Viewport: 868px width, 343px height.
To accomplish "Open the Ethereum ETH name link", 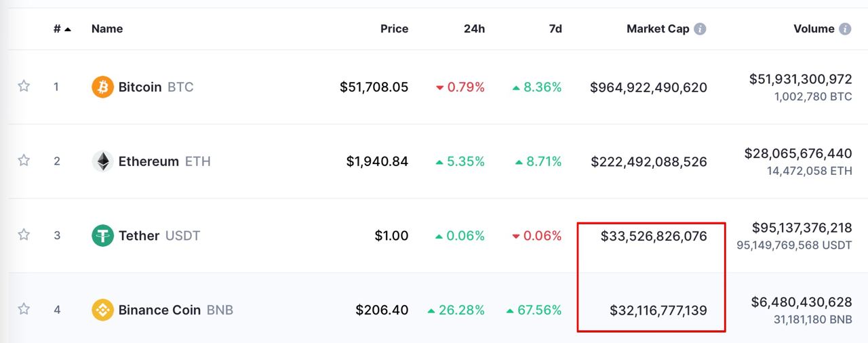I will [x=165, y=161].
